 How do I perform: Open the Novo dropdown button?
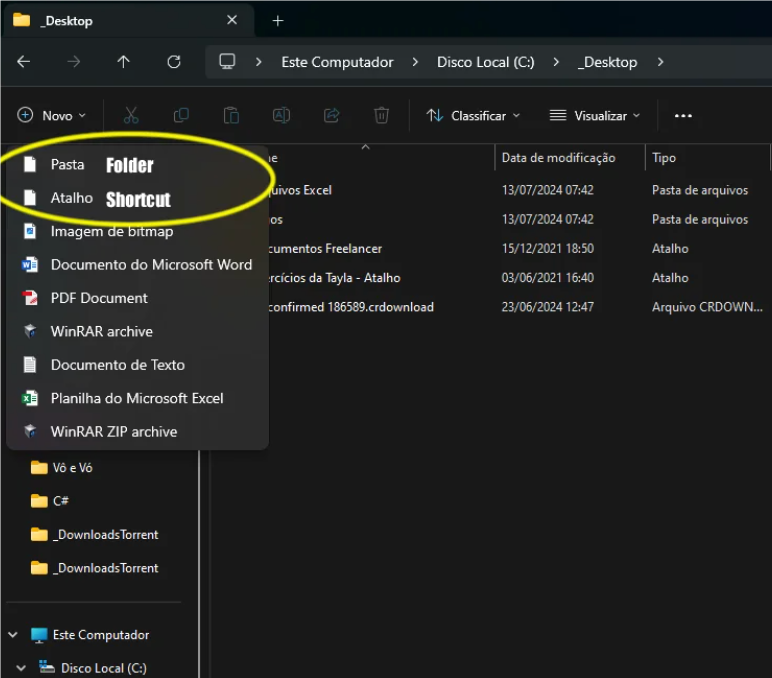point(52,116)
